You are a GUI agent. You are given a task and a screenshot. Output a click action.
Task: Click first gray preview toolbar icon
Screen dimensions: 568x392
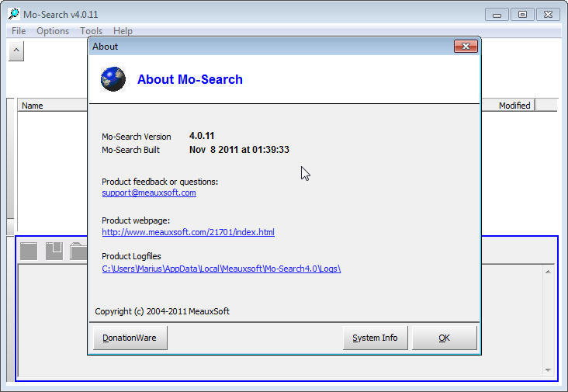[29, 251]
